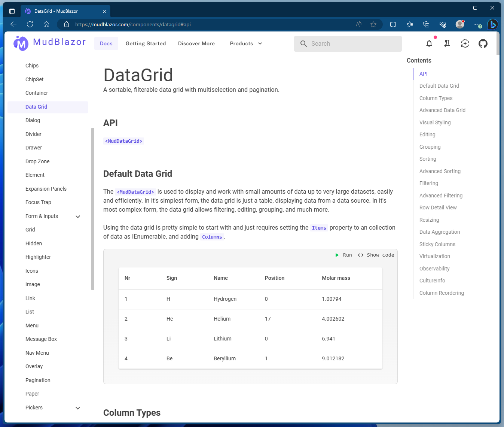Open the Drop Zone component page
The width and height of the screenshot is (504, 427).
(x=37, y=161)
